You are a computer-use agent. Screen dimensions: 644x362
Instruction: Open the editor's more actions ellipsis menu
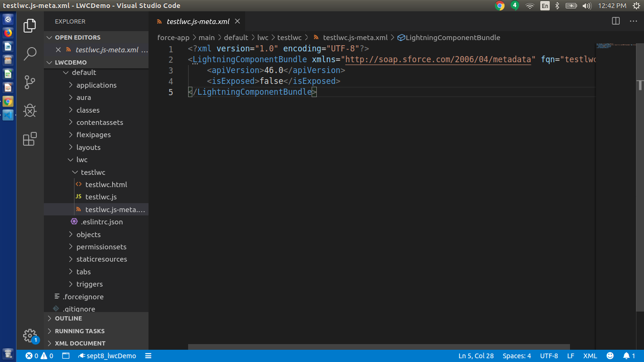point(634,21)
